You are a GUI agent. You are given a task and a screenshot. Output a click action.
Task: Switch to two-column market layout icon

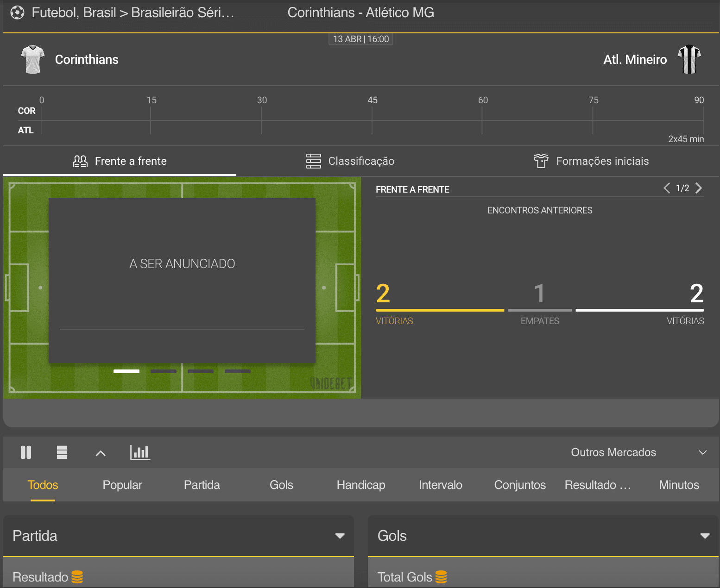click(26, 452)
